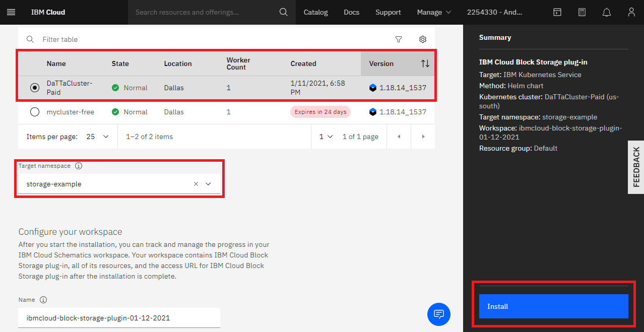The image size is (644, 332).
Task: Click IBM Cloud Block Storage plug-in title
Action: (x=533, y=62)
